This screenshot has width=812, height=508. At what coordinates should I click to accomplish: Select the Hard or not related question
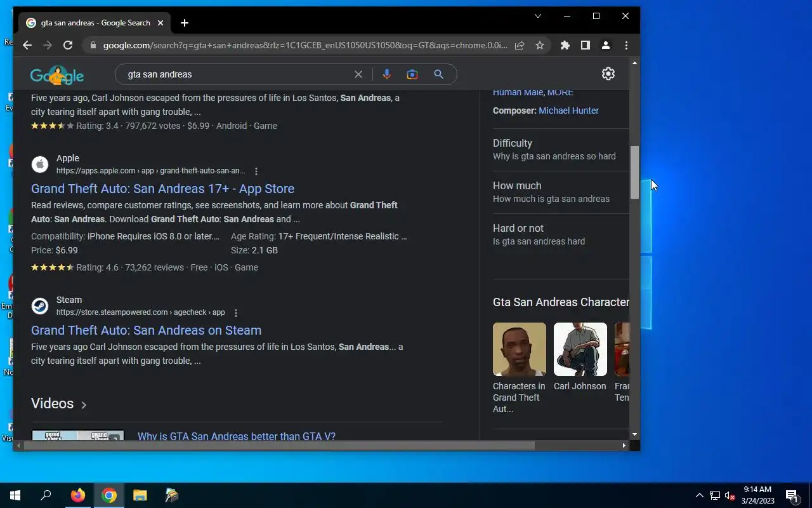pos(561,234)
